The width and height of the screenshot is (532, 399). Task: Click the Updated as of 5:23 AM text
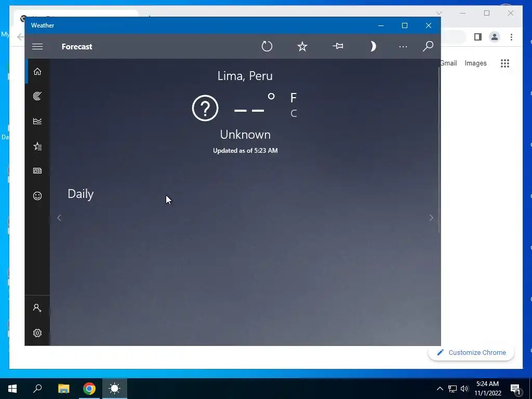coord(245,151)
